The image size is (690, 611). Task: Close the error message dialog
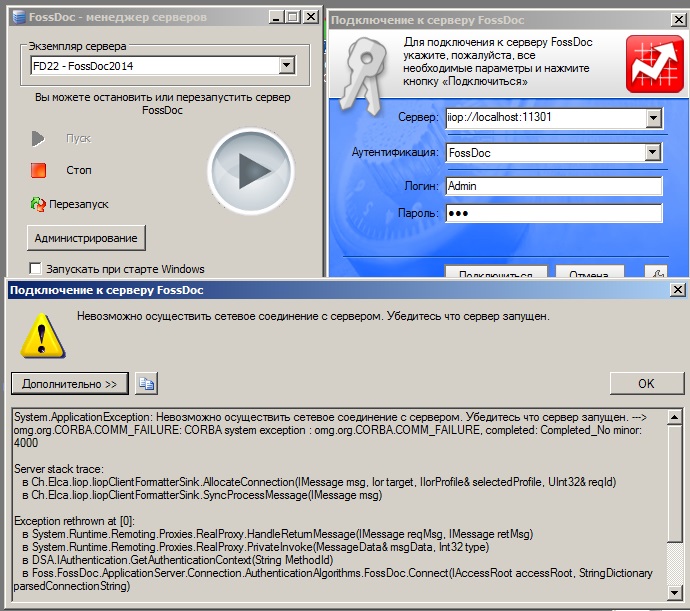click(x=678, y=290)
